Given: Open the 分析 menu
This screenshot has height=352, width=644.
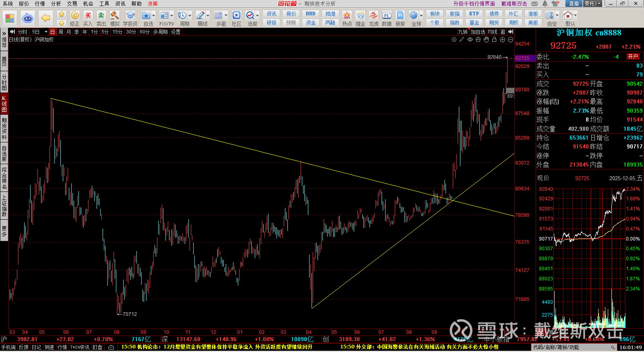Looking at the screenshot, I should point(56,4).
